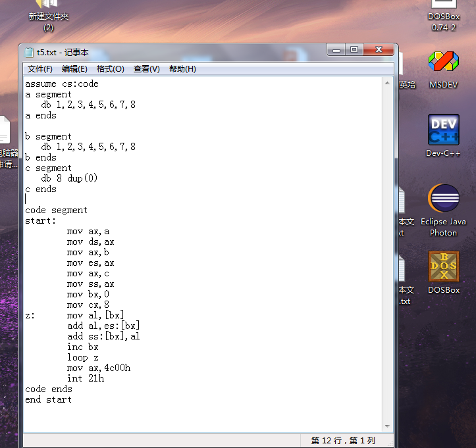Click the line 'add al,es:[bx]'
This screenshot has width=476, height=448.
(x=103, y=326)
